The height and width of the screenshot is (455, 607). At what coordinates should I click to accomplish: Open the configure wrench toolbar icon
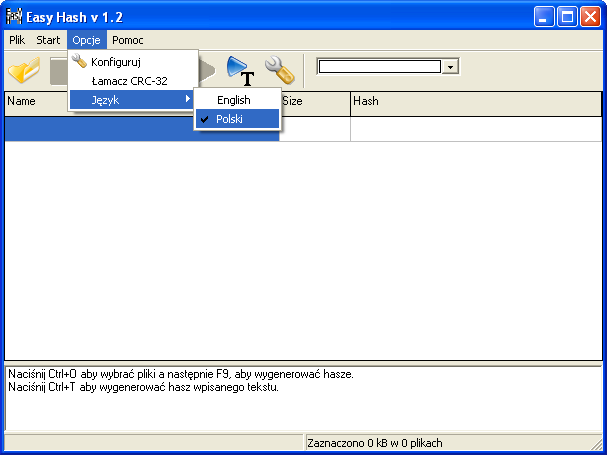click(x=279, y=70)
